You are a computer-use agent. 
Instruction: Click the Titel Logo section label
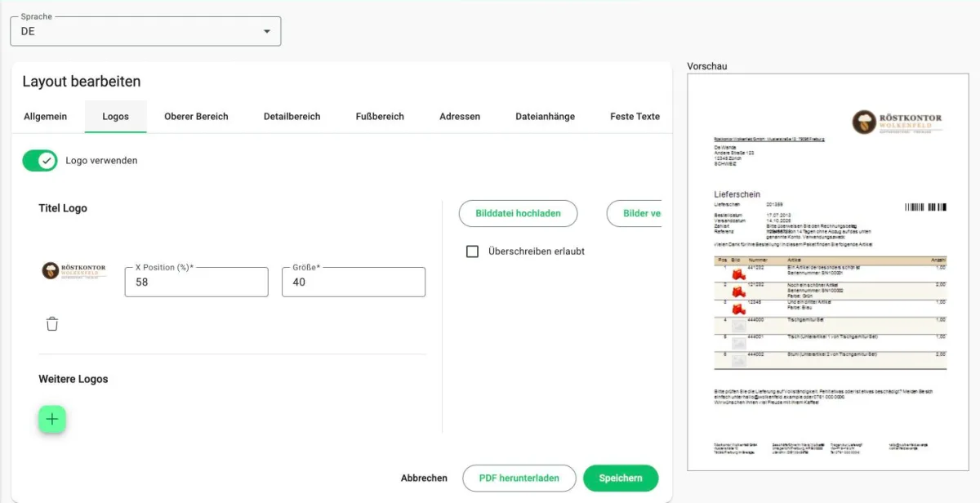(63, 208)
